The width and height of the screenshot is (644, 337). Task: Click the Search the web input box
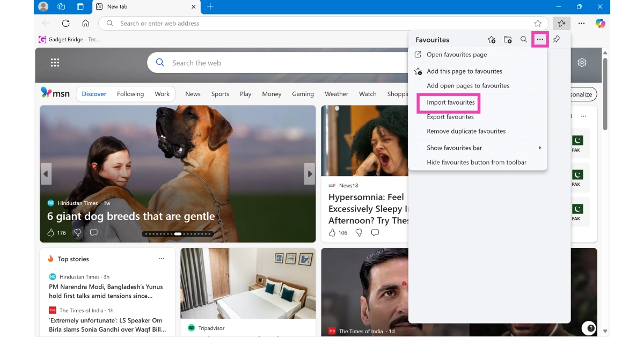(279, 63)
